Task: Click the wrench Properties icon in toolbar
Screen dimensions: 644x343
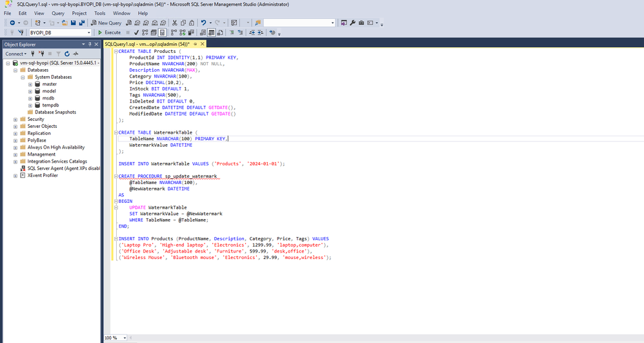Action: point(352,23)
